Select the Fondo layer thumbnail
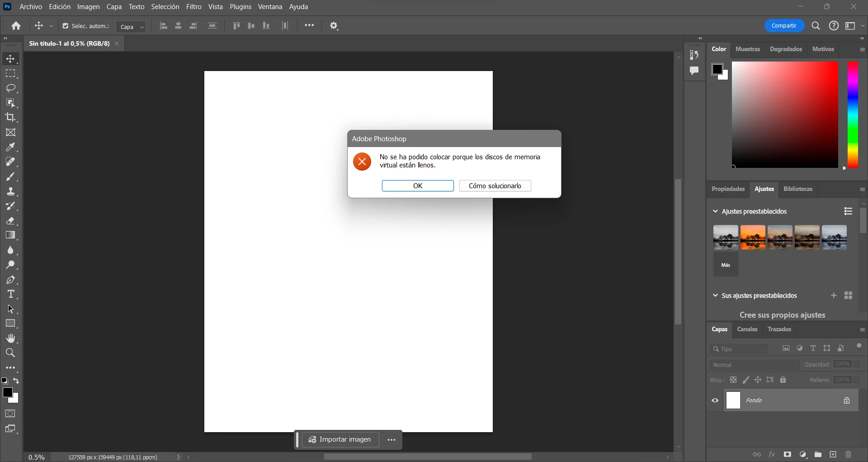 coord(733,400)
